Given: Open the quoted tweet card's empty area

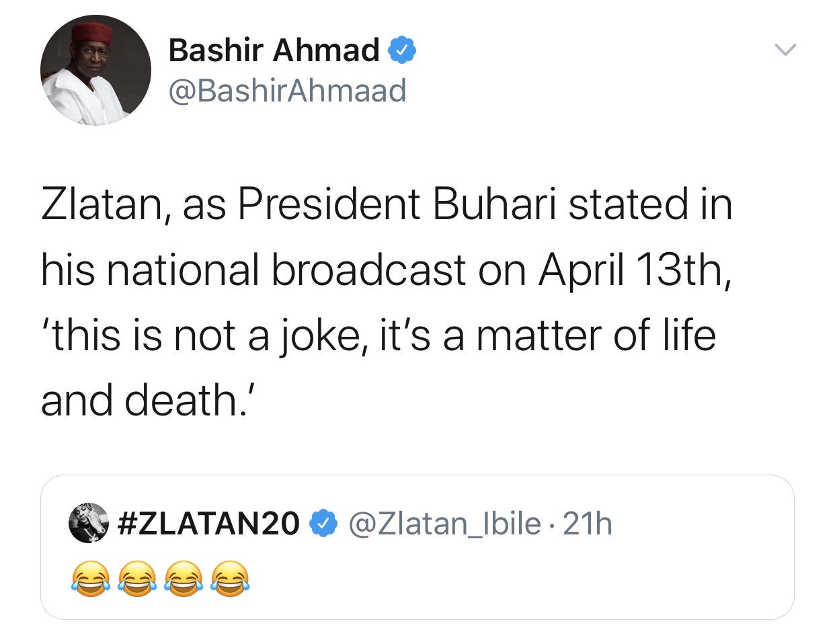Looking at the screenshot, I should click(511, 578).
